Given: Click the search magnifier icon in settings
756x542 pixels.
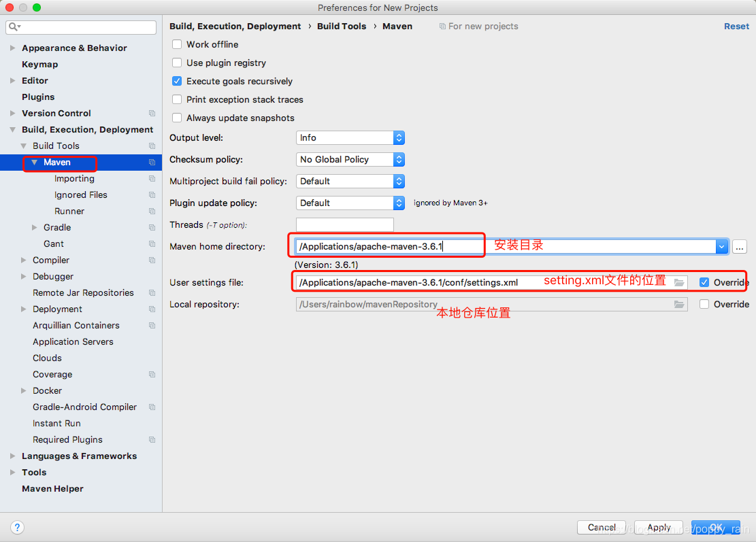Looking at the screenshot, I should click(x=14, y=27).
